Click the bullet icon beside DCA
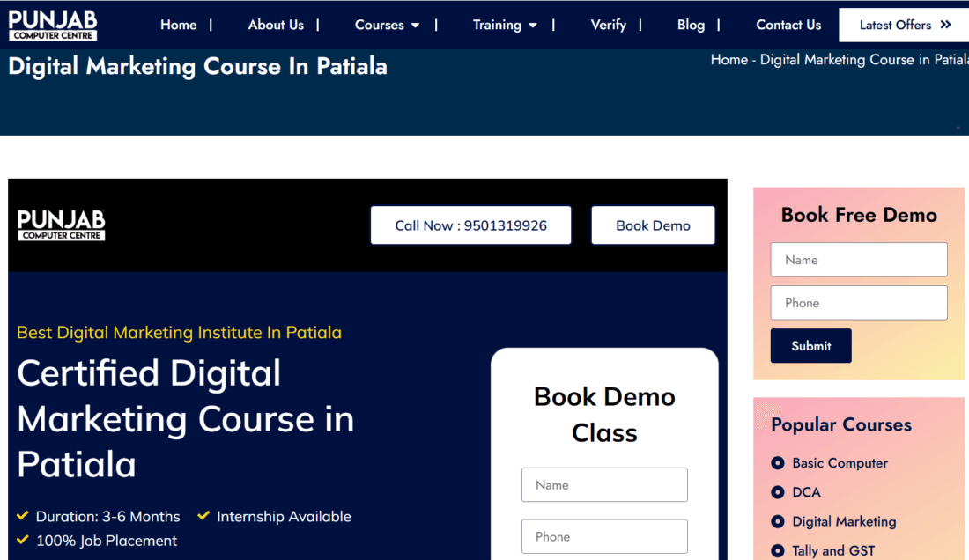The height and width of the screenshot is (560, 969). 778,492
